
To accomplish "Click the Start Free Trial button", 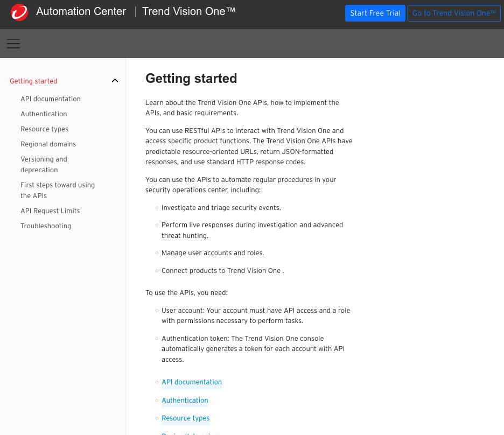I will pos(375,13).
